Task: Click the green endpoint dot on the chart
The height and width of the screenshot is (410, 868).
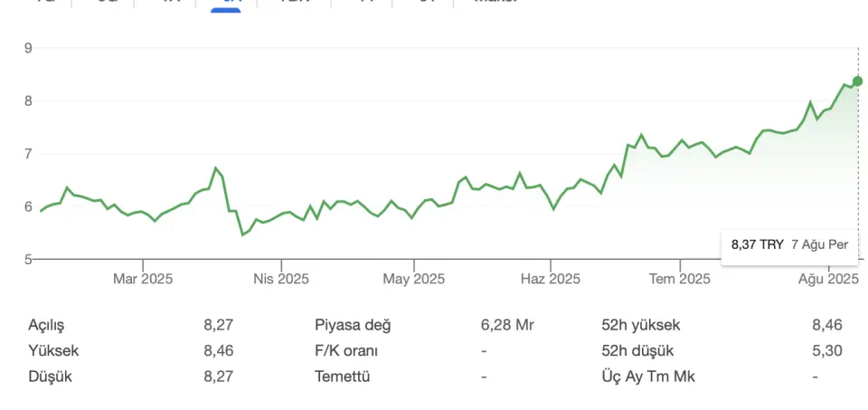Action: (857, 81)
